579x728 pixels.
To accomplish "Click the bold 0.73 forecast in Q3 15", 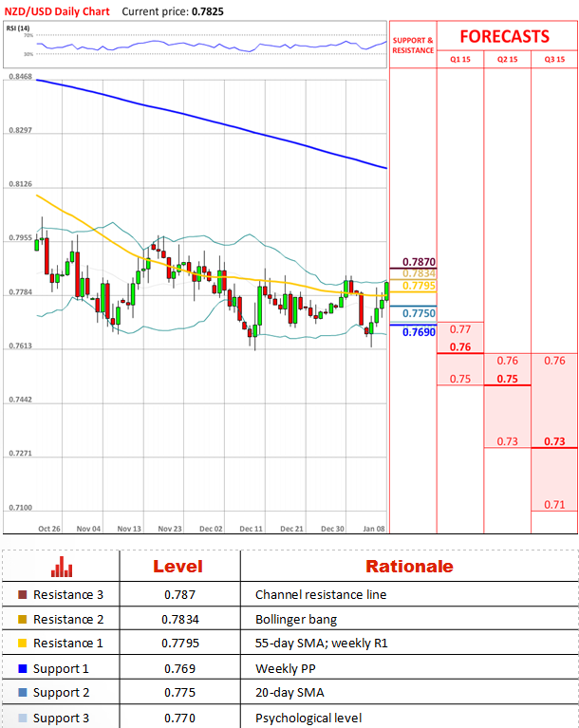I will (x=555, y=441).
